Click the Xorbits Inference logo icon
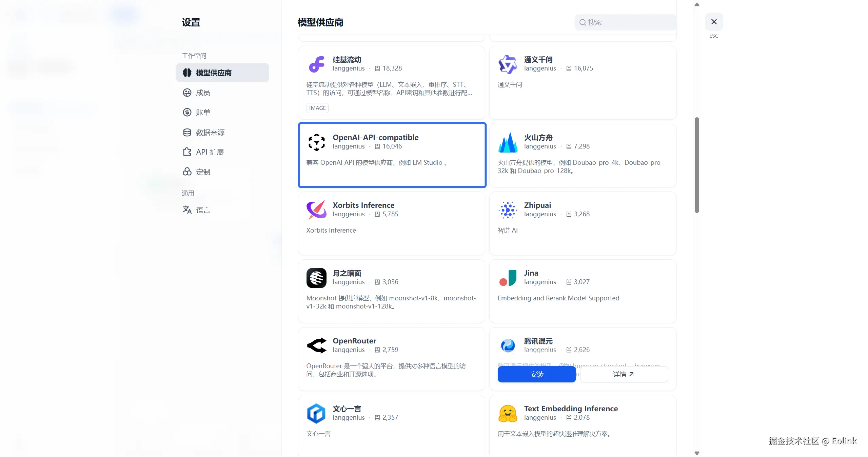 (316, 210)
